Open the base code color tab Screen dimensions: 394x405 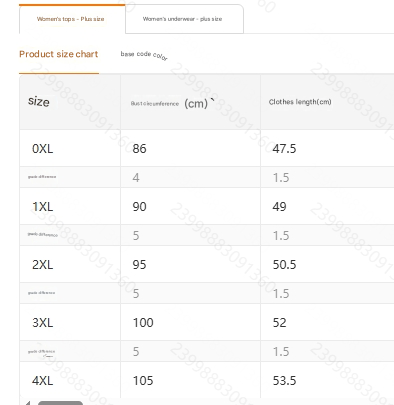144,55
